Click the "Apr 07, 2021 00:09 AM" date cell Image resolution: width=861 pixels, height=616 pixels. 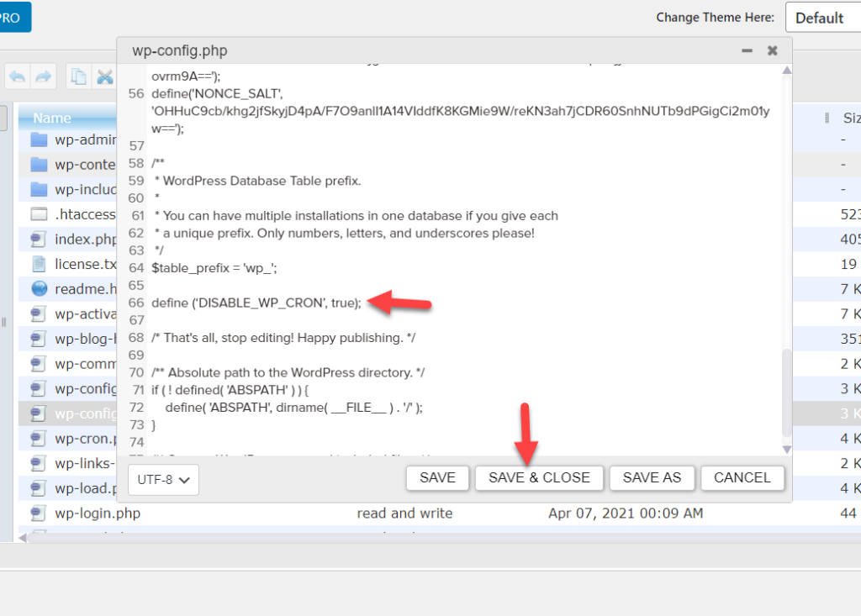pos(626,513)
